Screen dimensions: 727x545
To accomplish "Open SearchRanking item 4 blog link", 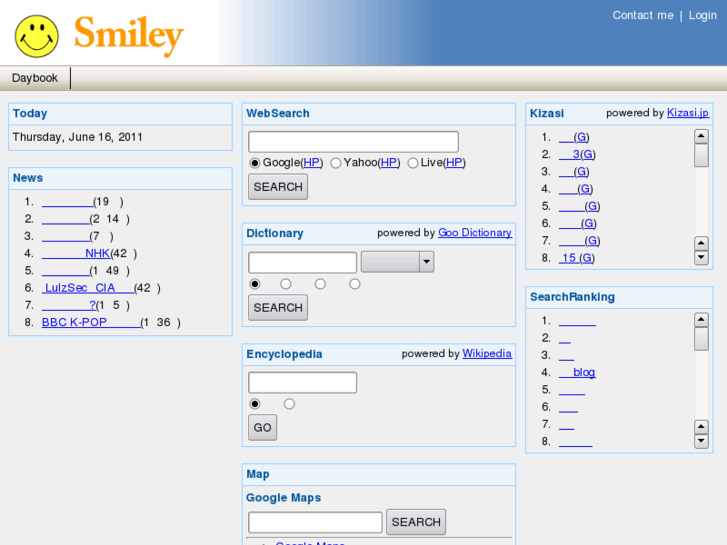I will 577,372.
